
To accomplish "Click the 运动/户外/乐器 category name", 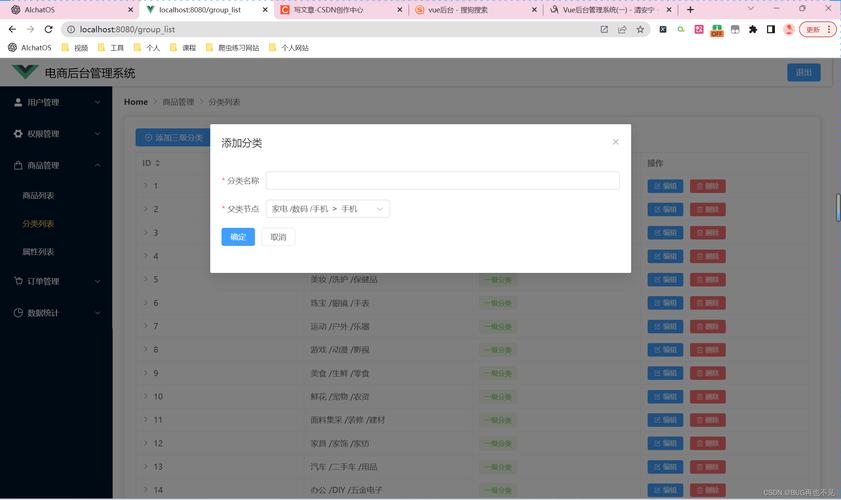I will coord(340,326).
